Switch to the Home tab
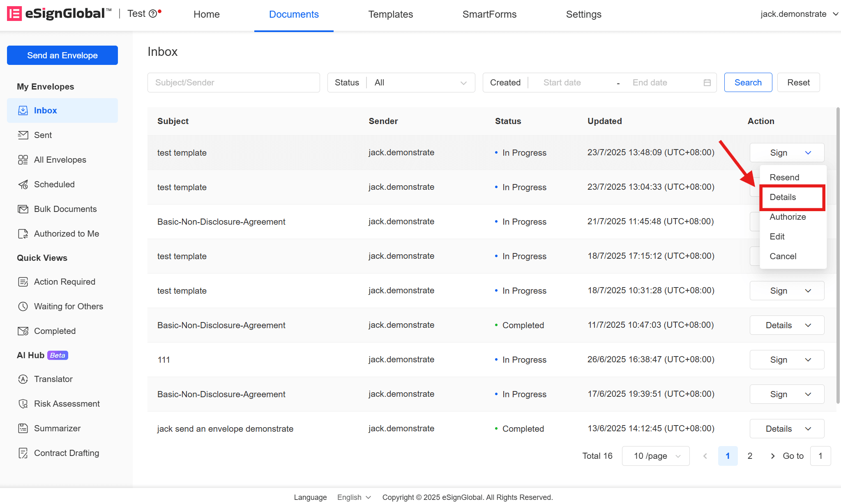Image resolution: width=841 pixels, height=504 pixels. pyautogui.click(x=207, y=14)
